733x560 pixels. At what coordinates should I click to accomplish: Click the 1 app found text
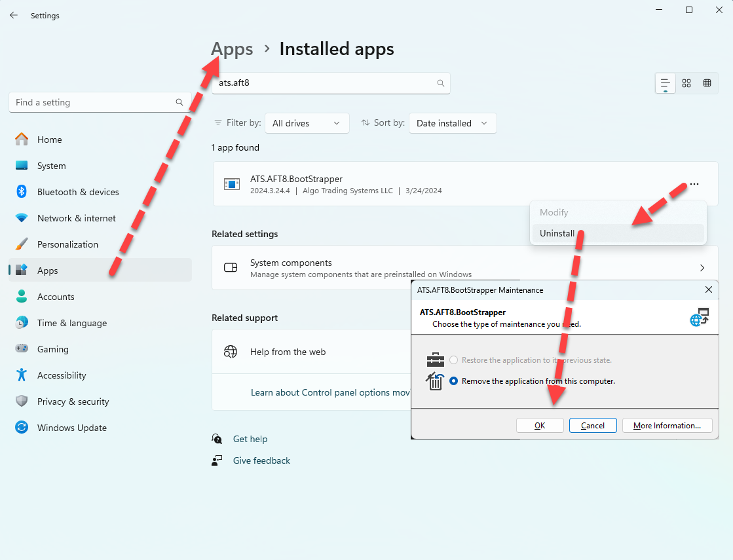(x=235, y=148)
